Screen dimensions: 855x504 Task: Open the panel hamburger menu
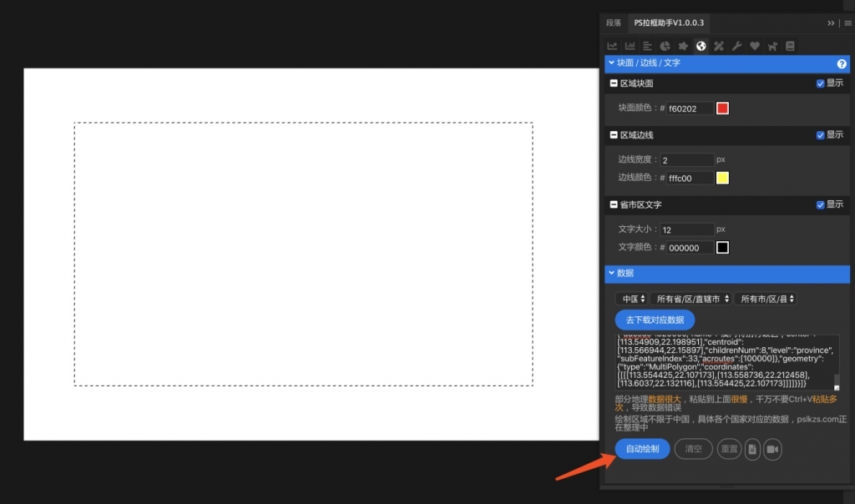[847, 23]
